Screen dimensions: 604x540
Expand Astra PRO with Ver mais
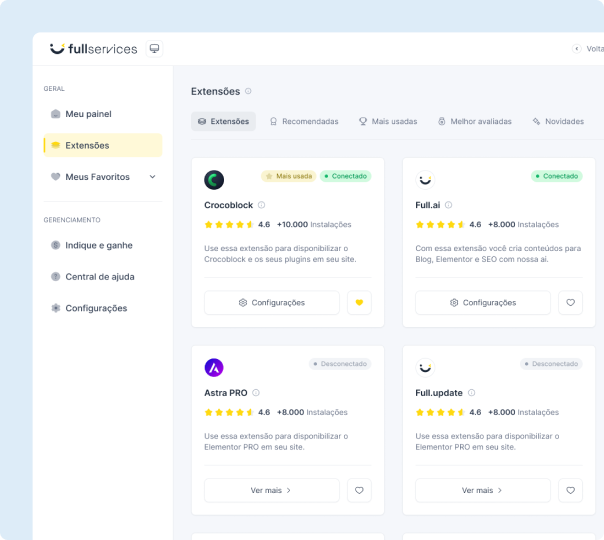pyautogui.click(x=272, y=490)
